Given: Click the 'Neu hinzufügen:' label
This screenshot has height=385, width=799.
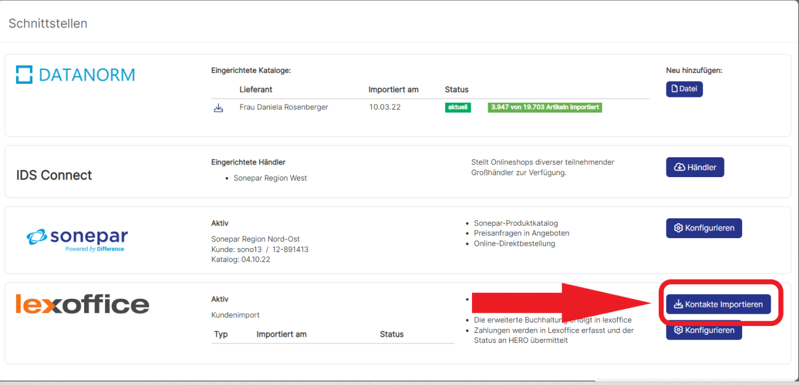Looking at the screenshot, I should (694, 70).
